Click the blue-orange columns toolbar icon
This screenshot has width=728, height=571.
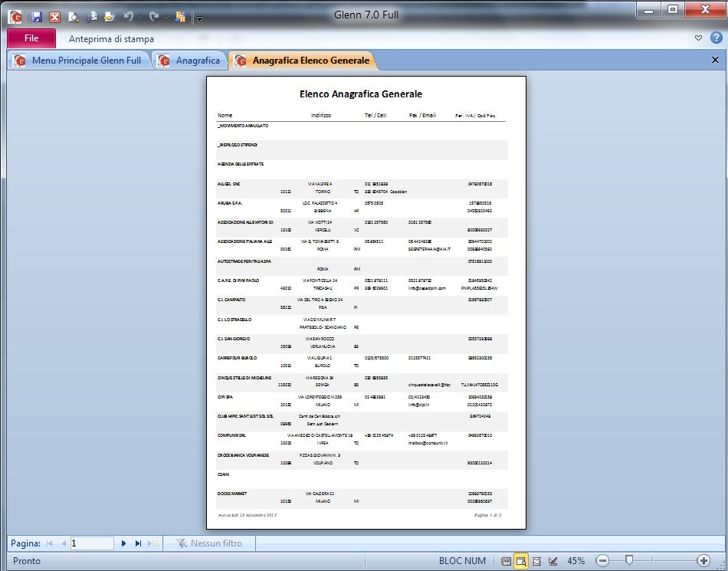(180, 17)
